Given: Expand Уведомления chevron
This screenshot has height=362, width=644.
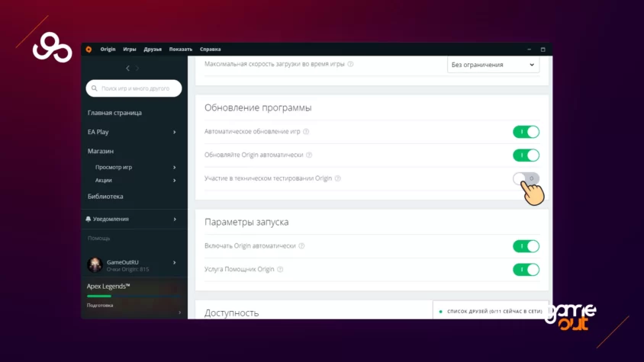Looking at the screenshot, I should coord(175,219).
